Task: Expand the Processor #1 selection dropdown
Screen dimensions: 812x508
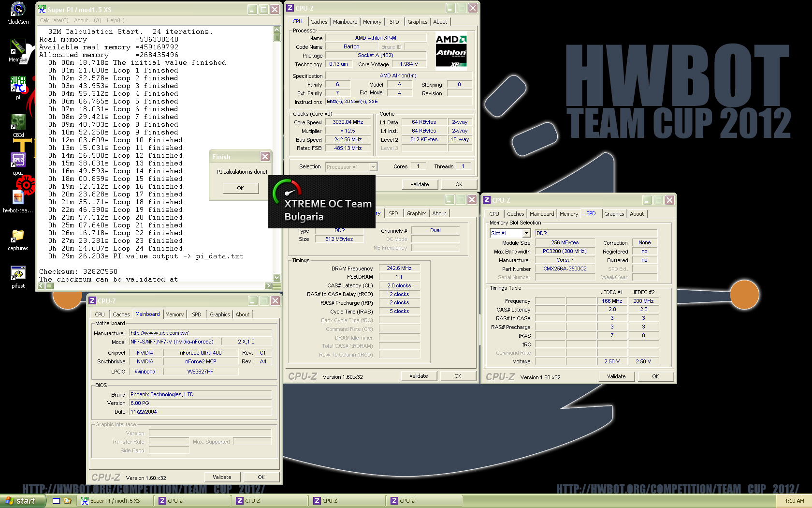Action: coord(373,167)
